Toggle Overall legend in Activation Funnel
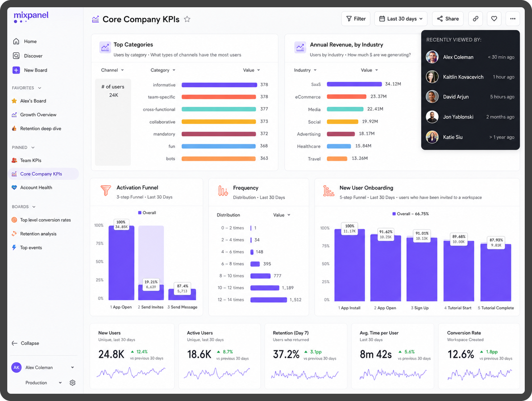532x401 pixels. [x=147, y=213]
